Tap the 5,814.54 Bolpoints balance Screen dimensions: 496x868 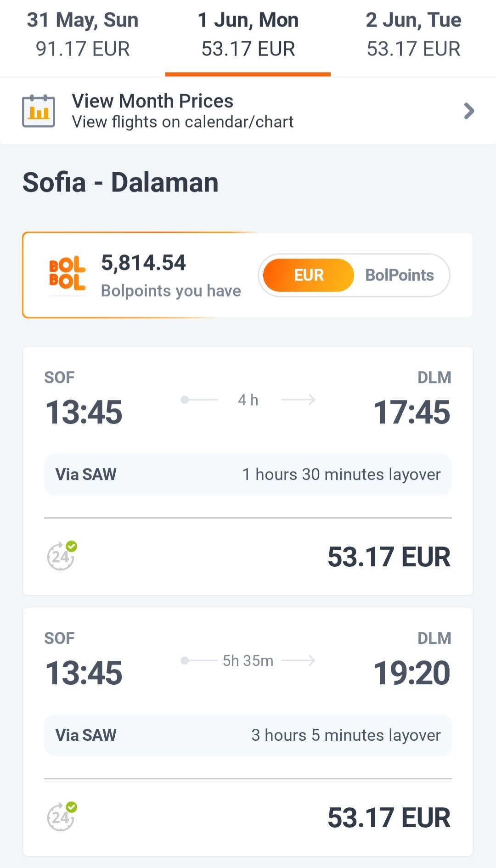[x=143, y=263]
